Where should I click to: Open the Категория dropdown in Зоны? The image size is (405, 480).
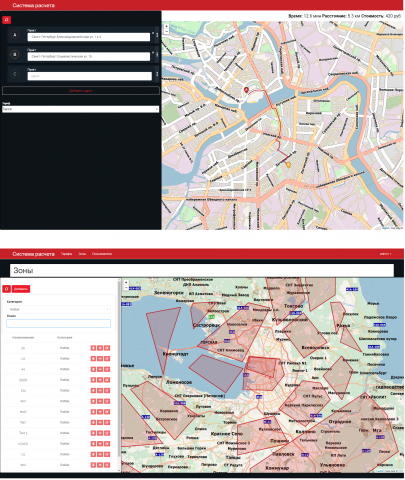point(58,309)
